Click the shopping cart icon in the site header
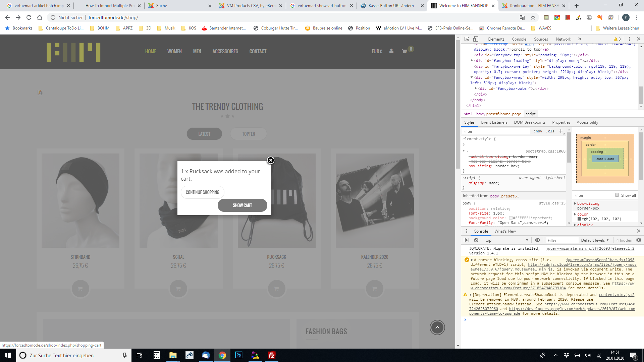644x362 pixels. (x=405, y=51)
